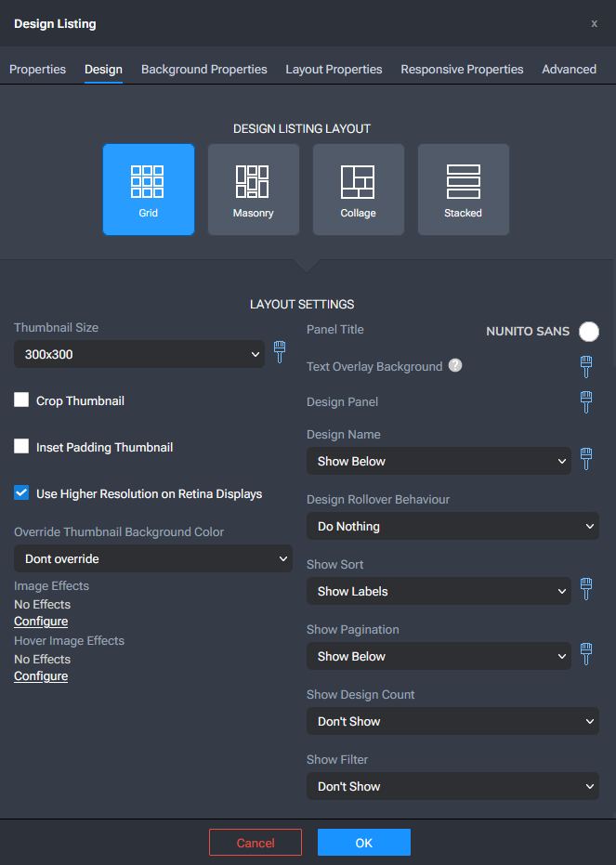Click the white Panel Title color swatch

588,332
